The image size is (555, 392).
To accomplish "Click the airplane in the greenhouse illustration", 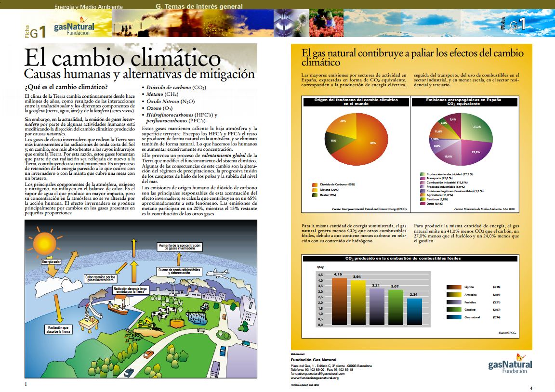I will 217,274.
